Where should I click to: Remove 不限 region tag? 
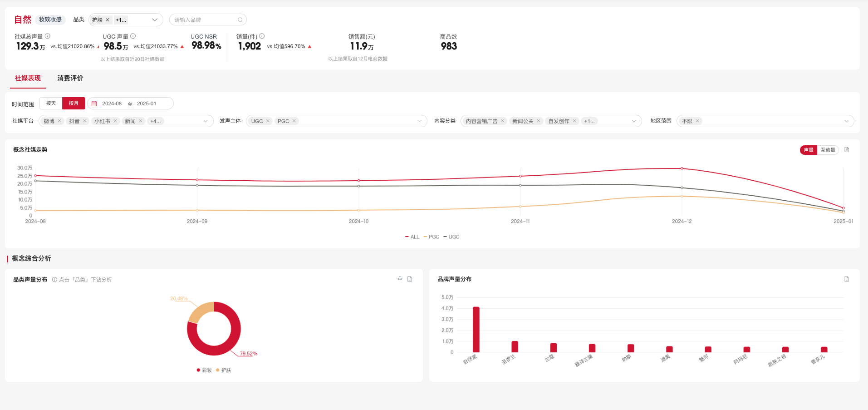point(697,121)
